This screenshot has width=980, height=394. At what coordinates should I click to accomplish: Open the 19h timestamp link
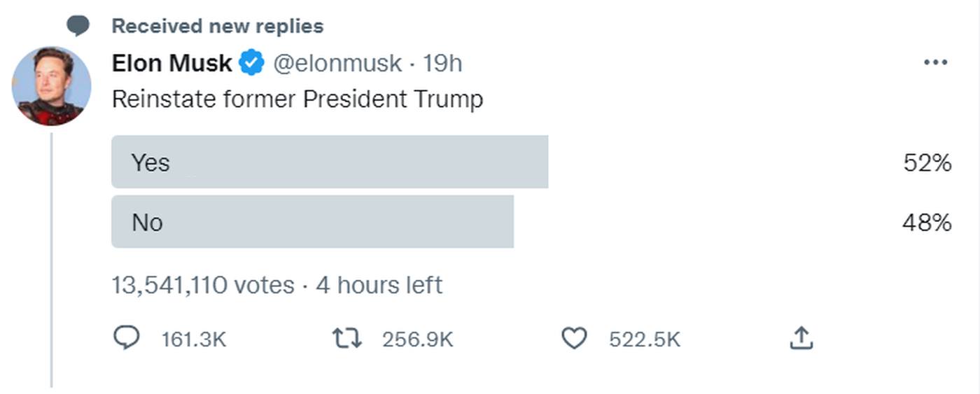pyautogui.click(x=442, y=64)
